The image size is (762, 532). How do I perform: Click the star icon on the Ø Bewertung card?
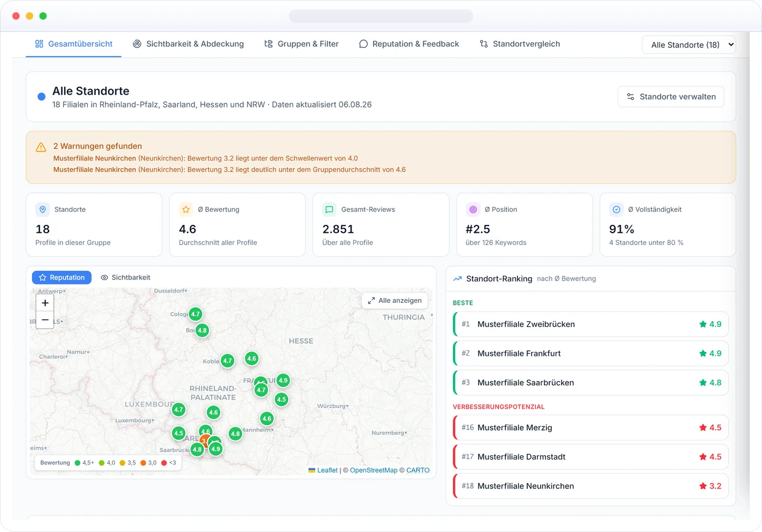click(x=186, y=209)
